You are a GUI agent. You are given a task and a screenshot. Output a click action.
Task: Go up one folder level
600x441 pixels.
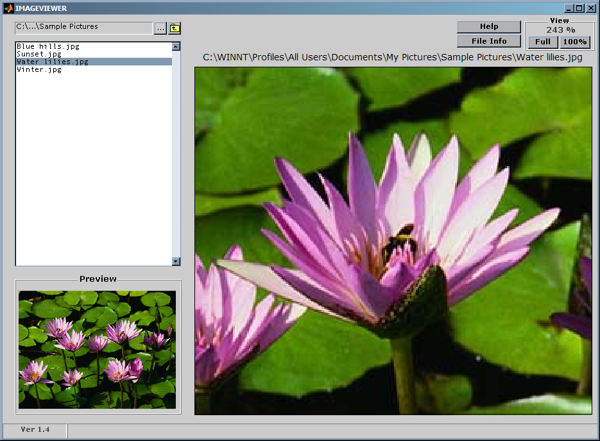click(174, 28)
